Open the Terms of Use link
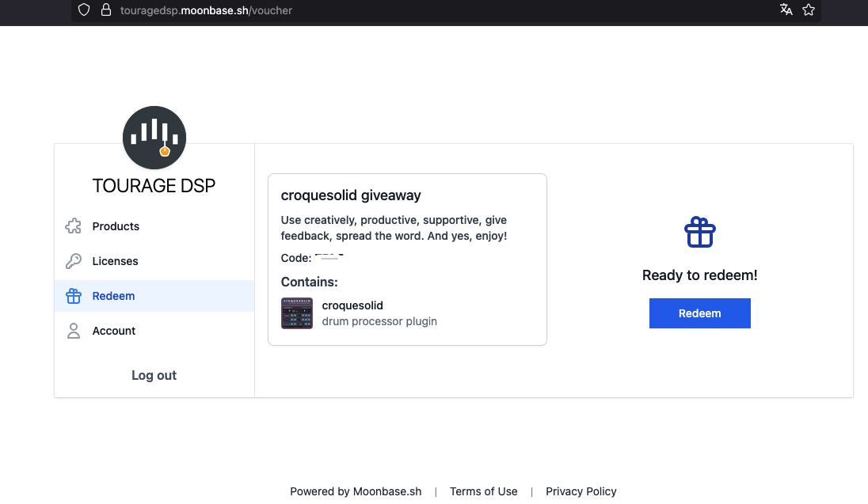Viewport: 868px width, 504px height. coord(483,491)
